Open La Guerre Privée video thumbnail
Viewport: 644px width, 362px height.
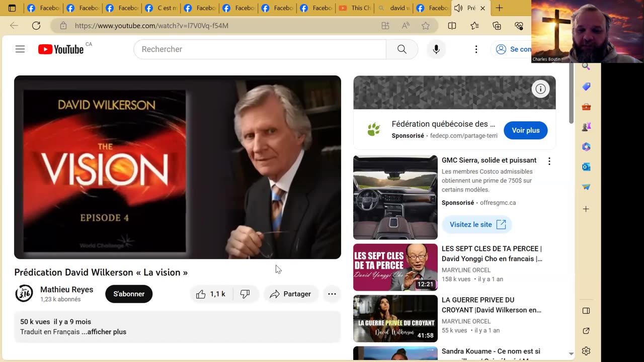[x=395, y=319]
